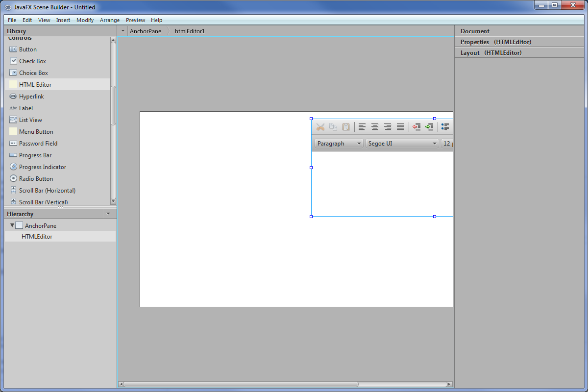Open the Preview menu
This screenshot has height=392, width=588.
pyautogui.click(x=135, y=20)
